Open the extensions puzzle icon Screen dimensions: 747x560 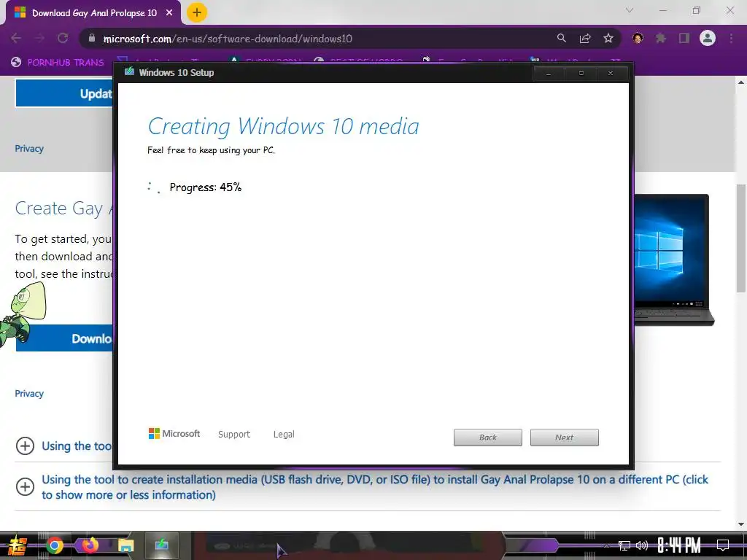[x=661, y=38]
